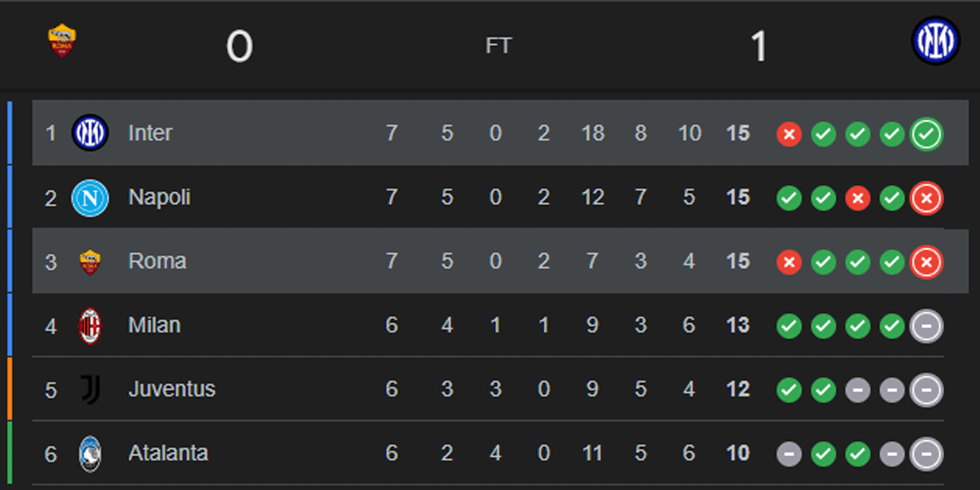This screenshot has width=980, height=490.
Task: Click the Juventus club logo
Action: coord(90,390)
